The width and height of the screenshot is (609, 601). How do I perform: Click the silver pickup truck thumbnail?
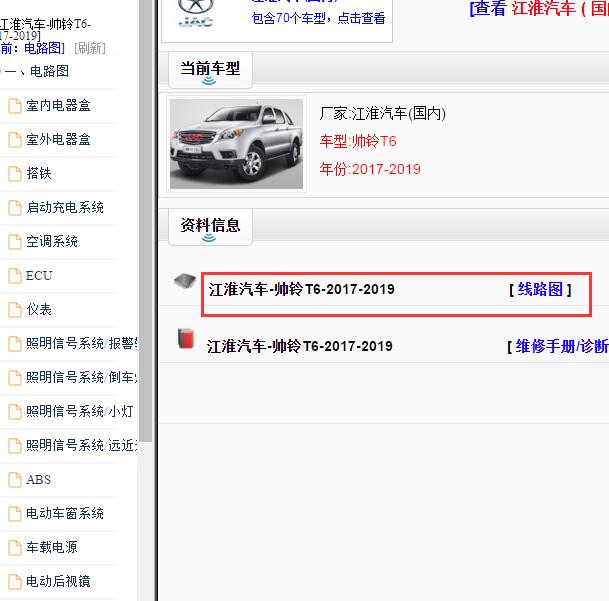click(x=236, y=144)
